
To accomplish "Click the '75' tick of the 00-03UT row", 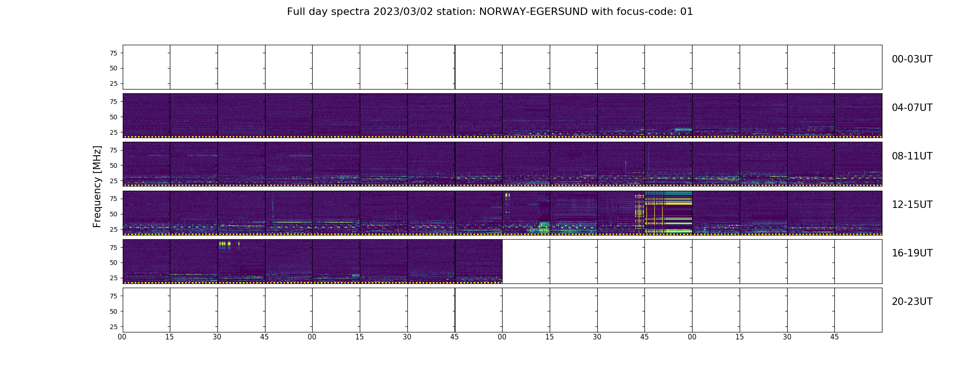I will coord(113,53).
